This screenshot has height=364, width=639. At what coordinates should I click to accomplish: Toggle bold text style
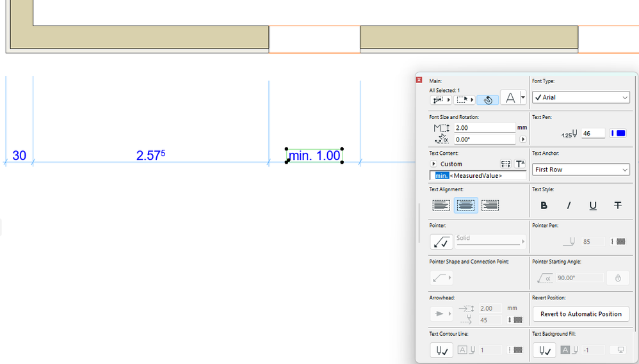pos(544,205)
